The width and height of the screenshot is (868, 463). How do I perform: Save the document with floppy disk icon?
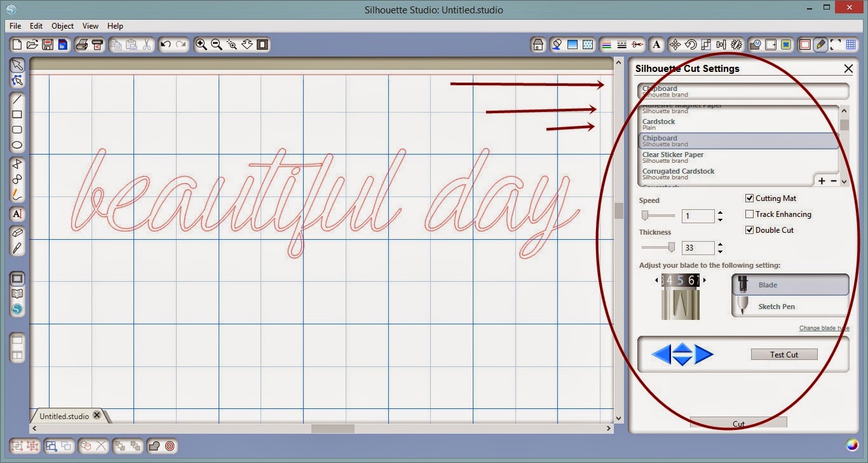tap(48, 45)
